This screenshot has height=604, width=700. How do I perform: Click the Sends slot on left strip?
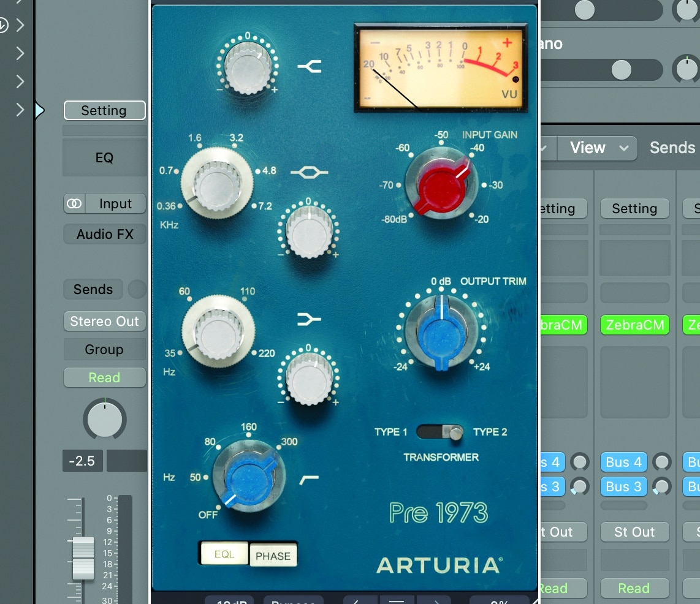click(93, 289)
